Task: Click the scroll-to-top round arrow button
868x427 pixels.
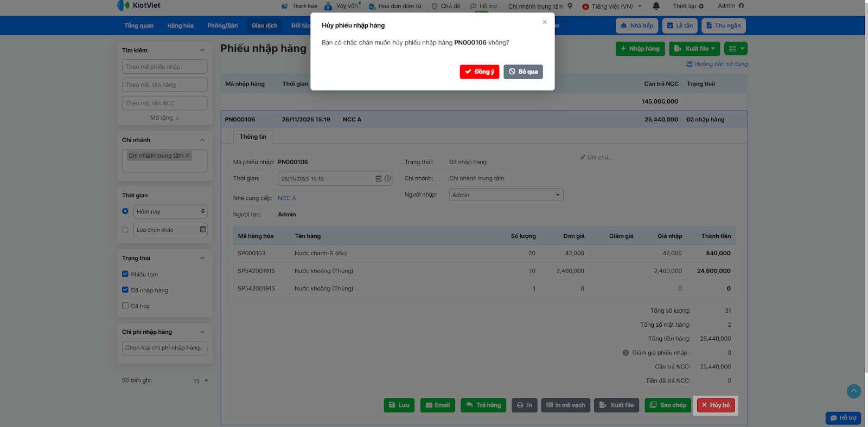Action: [x=854, y=391]
